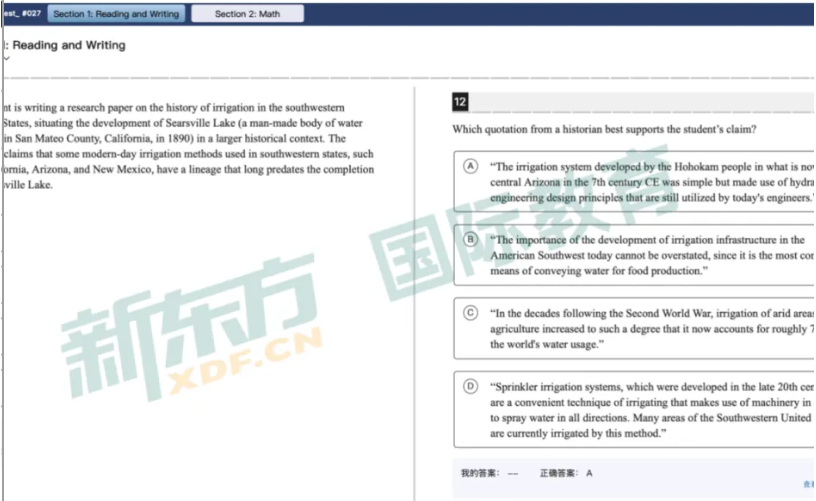Viewport: 816px width, 501px height.
Task: Click the question prompt about the student's claim
Action: point(604,129)
